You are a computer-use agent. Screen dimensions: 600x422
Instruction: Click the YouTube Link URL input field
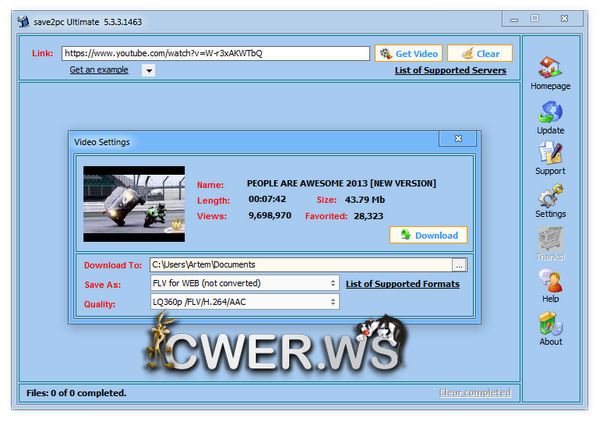pyautogui.click(x=214, y=53)
